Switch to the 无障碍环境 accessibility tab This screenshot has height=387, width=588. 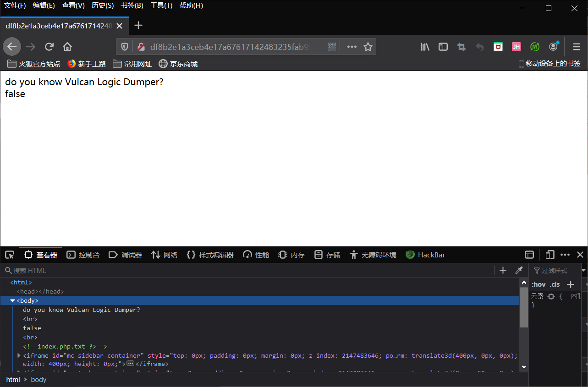[373, 255]
